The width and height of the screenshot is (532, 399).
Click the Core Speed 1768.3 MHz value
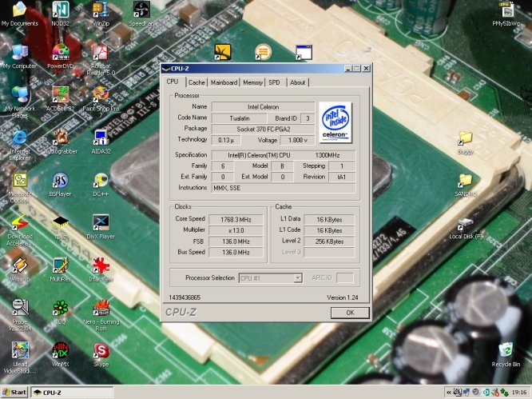click(236, 219)
